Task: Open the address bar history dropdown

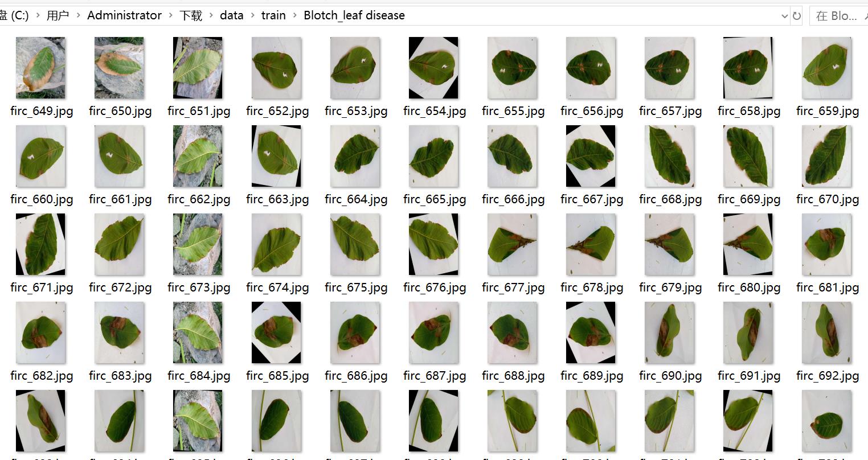Action: click(x=785, y=16)
